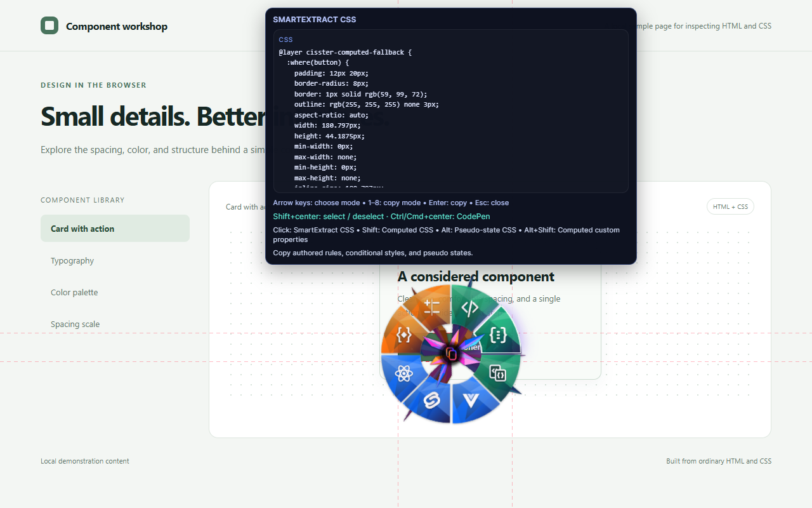Viewport: 812px width, 508px height.
Task: Choose the curly braces with list lines segment
Action: click(498, 335)
